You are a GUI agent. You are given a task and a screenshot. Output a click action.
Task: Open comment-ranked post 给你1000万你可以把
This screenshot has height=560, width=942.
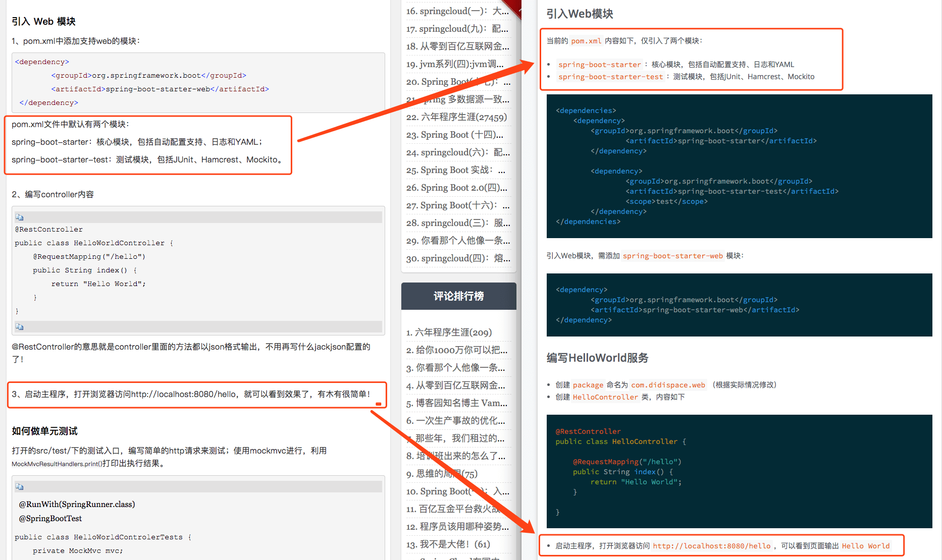[456, 350]
